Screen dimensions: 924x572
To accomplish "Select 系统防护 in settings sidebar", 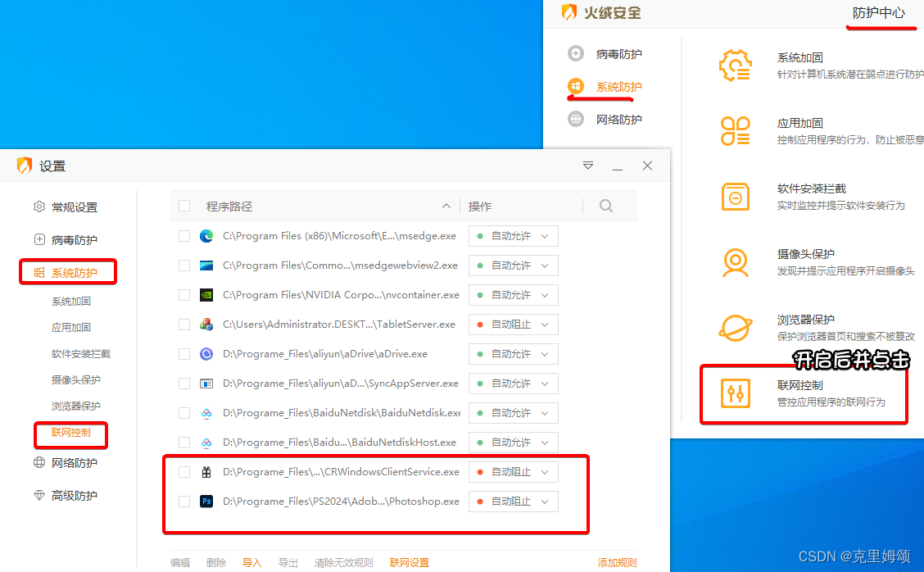I will [75, 272].
